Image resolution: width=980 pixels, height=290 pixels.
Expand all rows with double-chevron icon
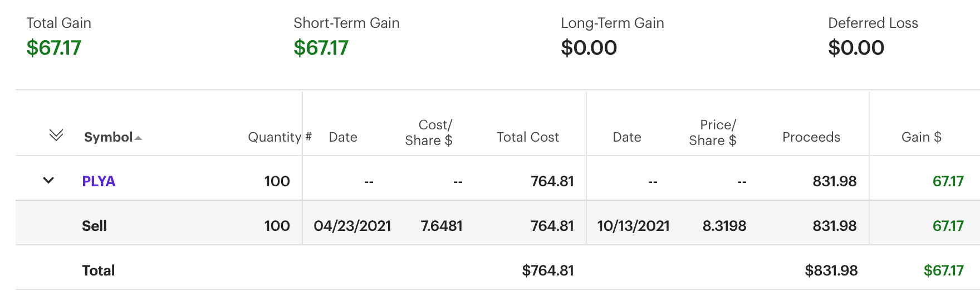pyautogui.click(x=56, y=135)
